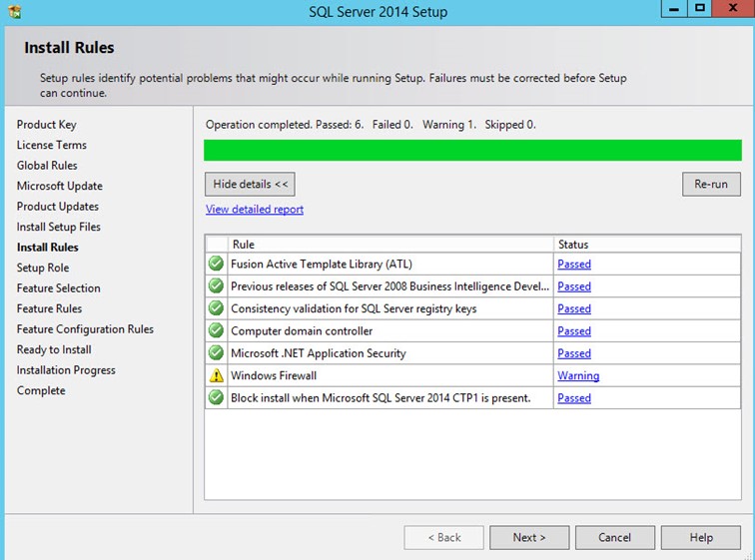
Task: Open the View detailed report link
Action: coord(255,210)
